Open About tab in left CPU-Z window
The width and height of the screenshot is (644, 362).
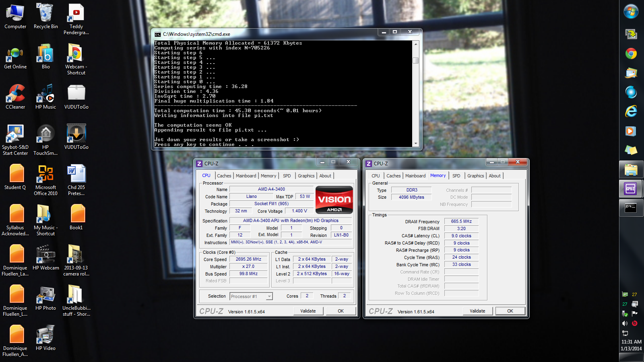tap(325, 176)
